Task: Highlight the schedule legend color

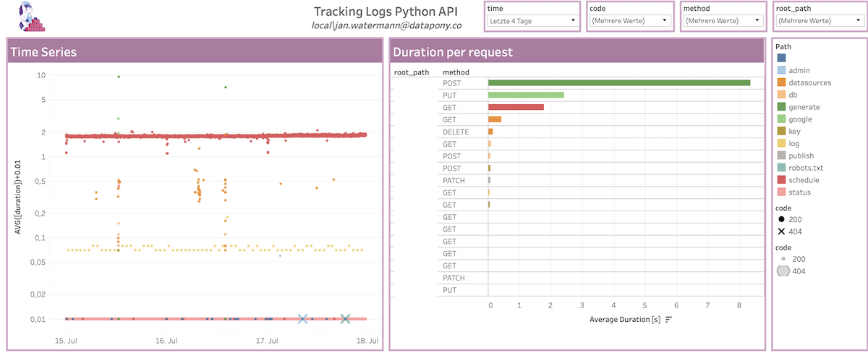Action: point(781,180)
